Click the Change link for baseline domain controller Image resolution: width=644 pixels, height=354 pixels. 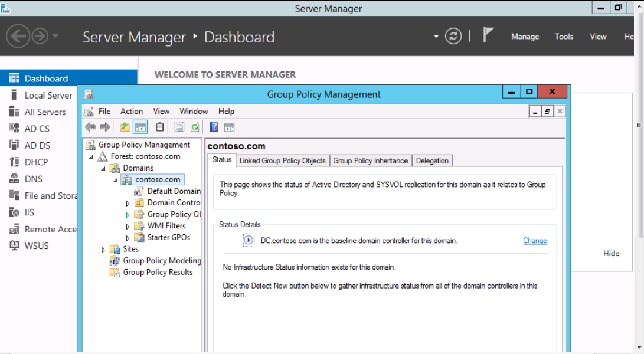pos(535,241)
